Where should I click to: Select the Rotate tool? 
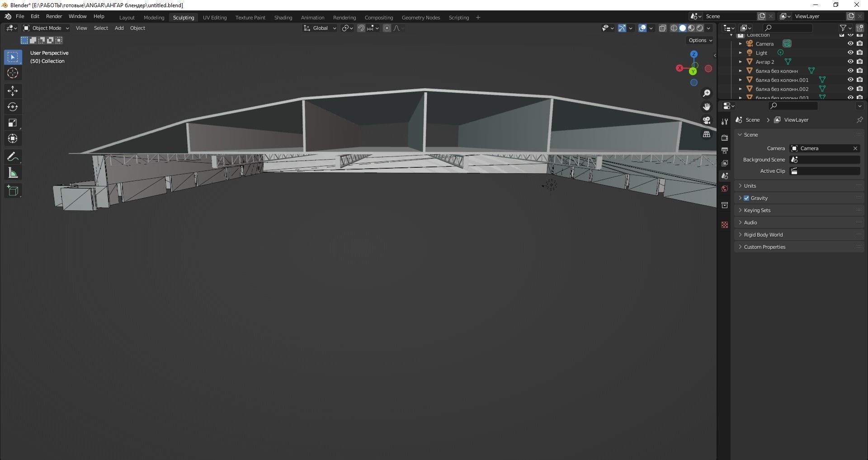pos(13,107)
